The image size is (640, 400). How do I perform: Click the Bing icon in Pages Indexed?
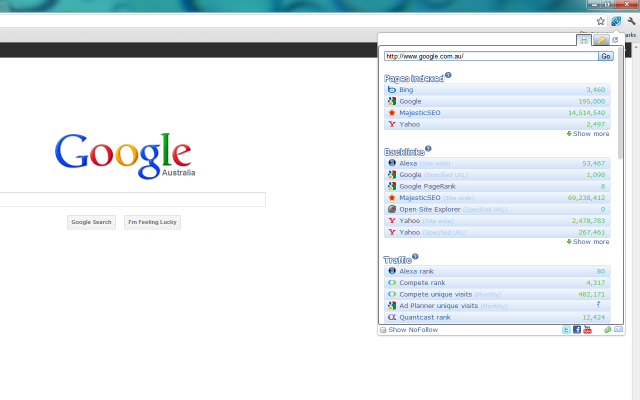point(392,90)
